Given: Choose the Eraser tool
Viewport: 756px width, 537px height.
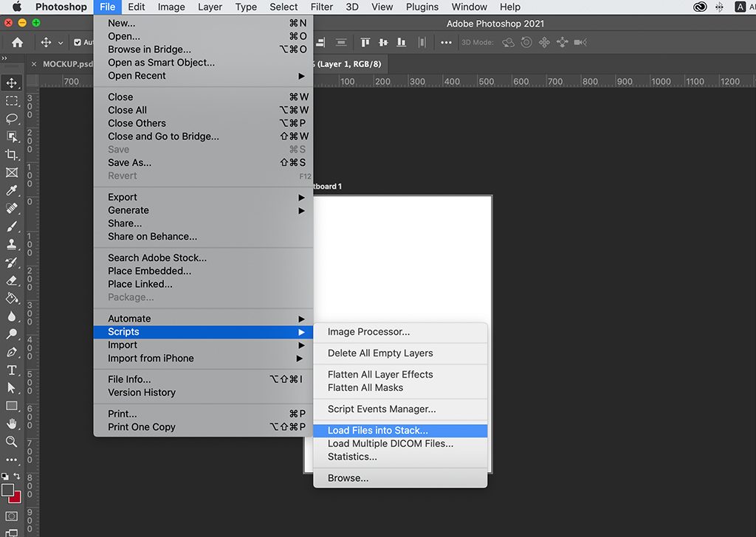Looking at the screenshot, I should click(x=12, y=280).
